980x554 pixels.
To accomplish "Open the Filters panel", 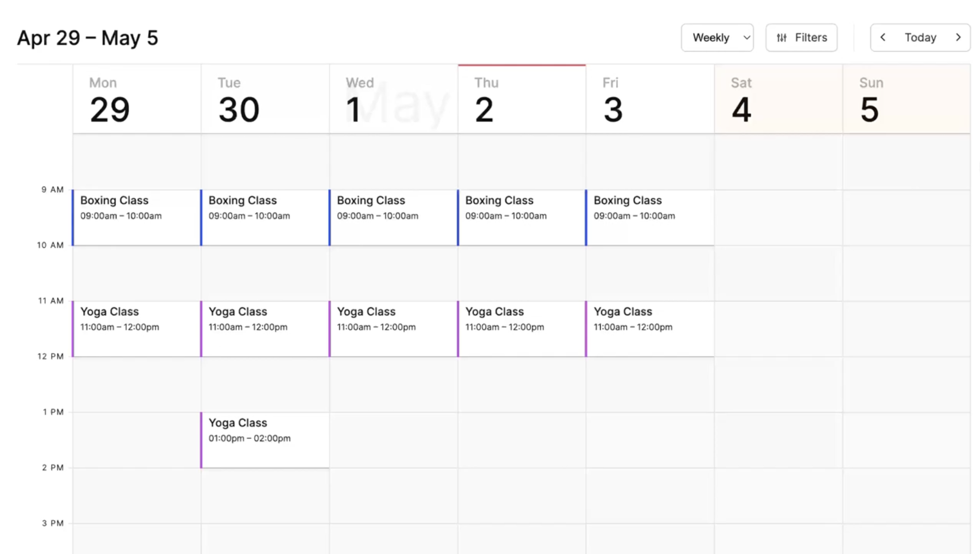I will (801, 37).
